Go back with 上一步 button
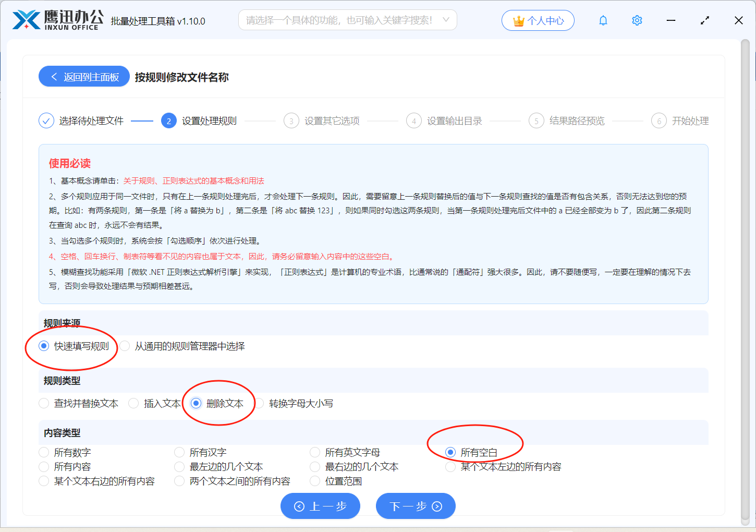 (x=320, y=506)
